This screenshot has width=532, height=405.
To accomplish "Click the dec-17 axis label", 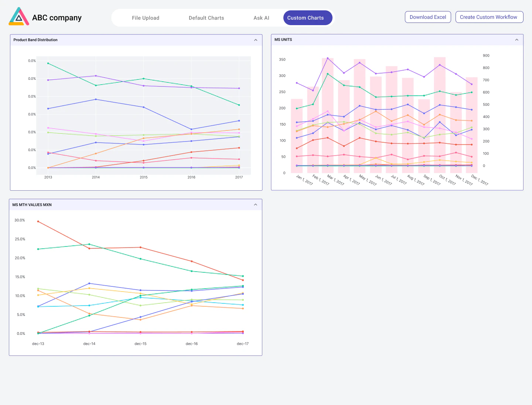I will [242, 343].
